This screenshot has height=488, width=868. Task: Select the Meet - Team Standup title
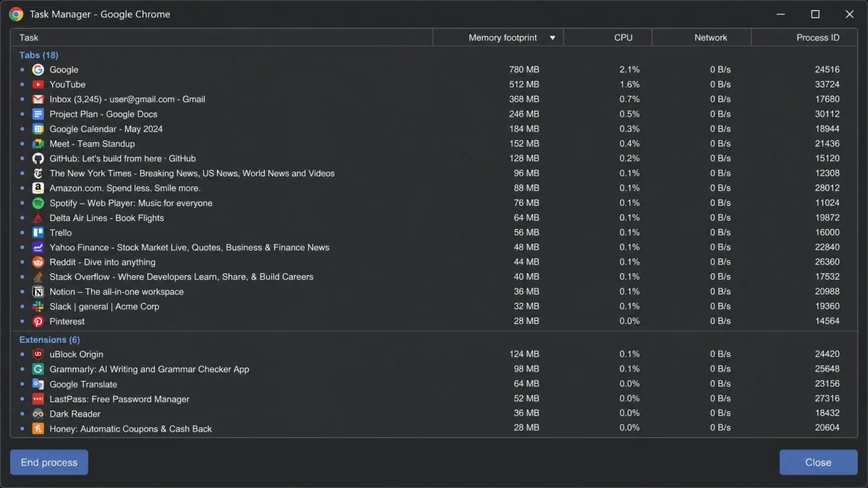coord(93,144)
